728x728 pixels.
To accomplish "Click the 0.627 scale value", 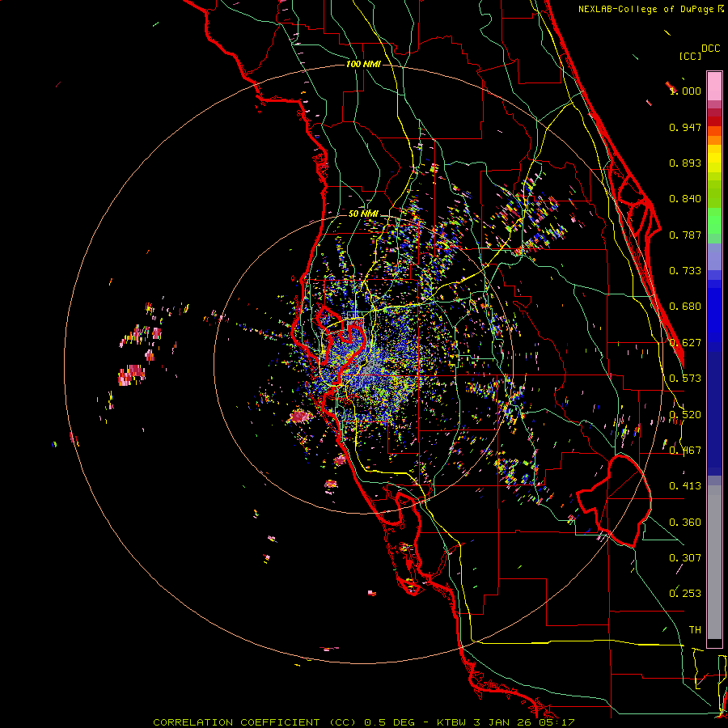I will click(685, 343).
